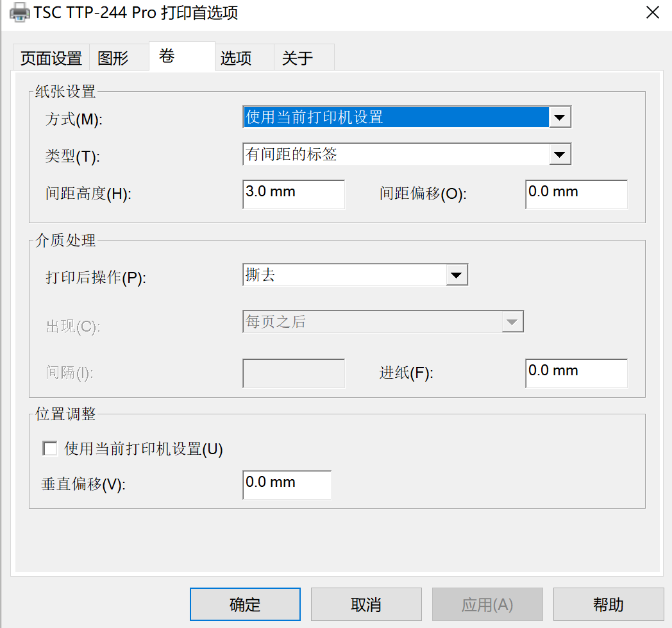Focus the 间距偏移(O) input field
672x628 pixels.
click(x=576, y=194)
